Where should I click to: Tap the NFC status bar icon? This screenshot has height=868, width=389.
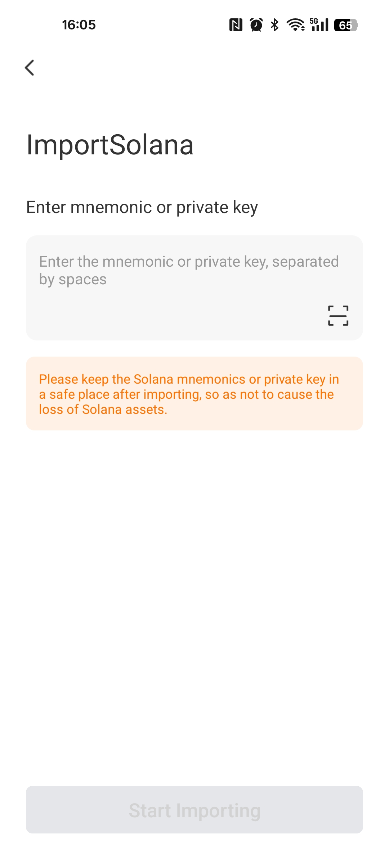tap(236, 25)
